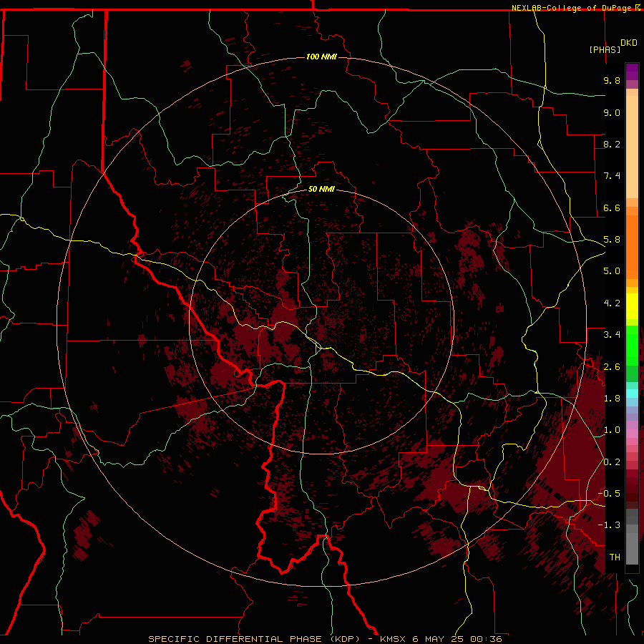Screen dimensions: 644x644
Task: Click the SPECIFIC DIFFERENTIAL PHASE (KDP) caption
Action: pos(254,639)
